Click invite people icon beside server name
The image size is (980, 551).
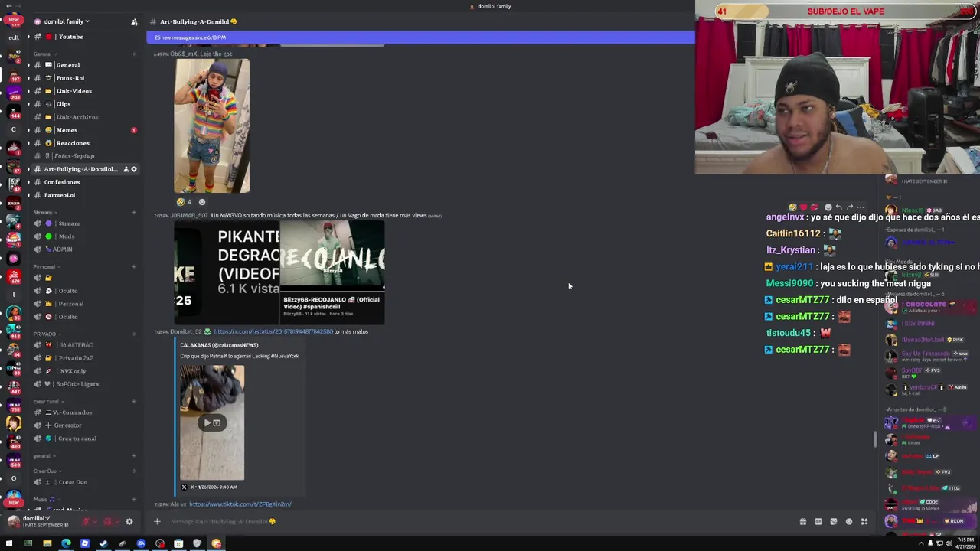(x=134, y=21)
